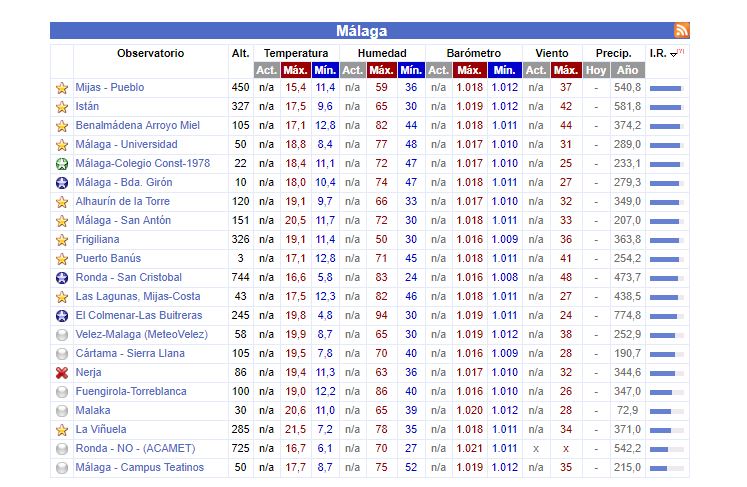Select the wind max value 48

pyautogui.click(x=566, y=277)
